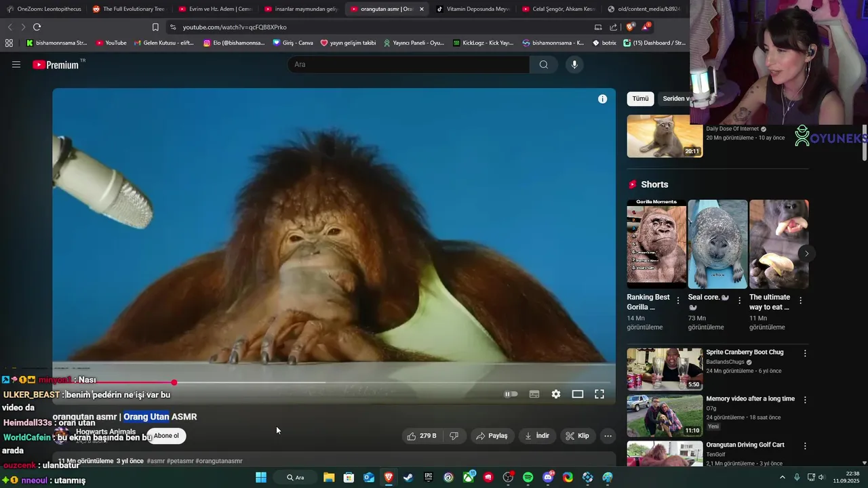Viewport: 868px width, 488px height.
Task: Share the video with Paylaş
Action: coord(492,436)
